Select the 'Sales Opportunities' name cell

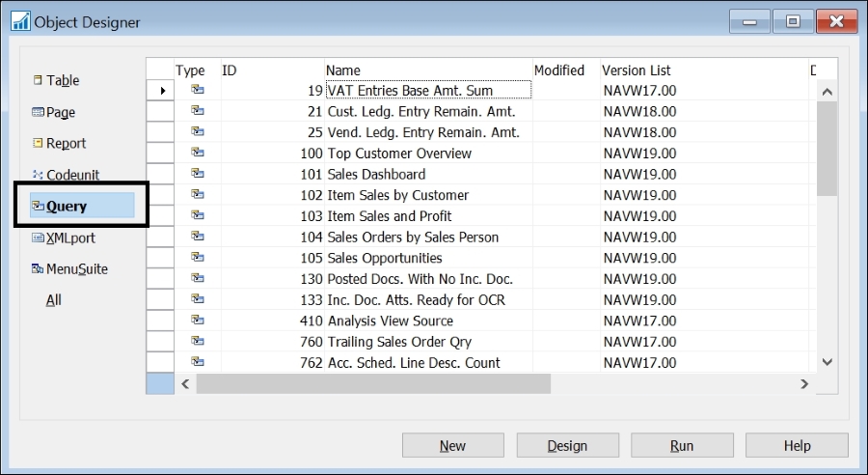coord(428,258)
